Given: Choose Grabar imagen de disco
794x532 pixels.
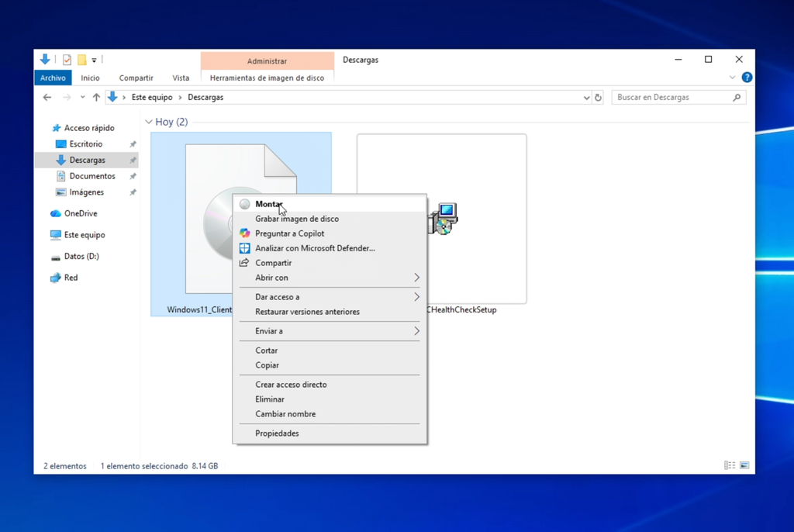Looking at the screenshot, I should pos(330,219).
